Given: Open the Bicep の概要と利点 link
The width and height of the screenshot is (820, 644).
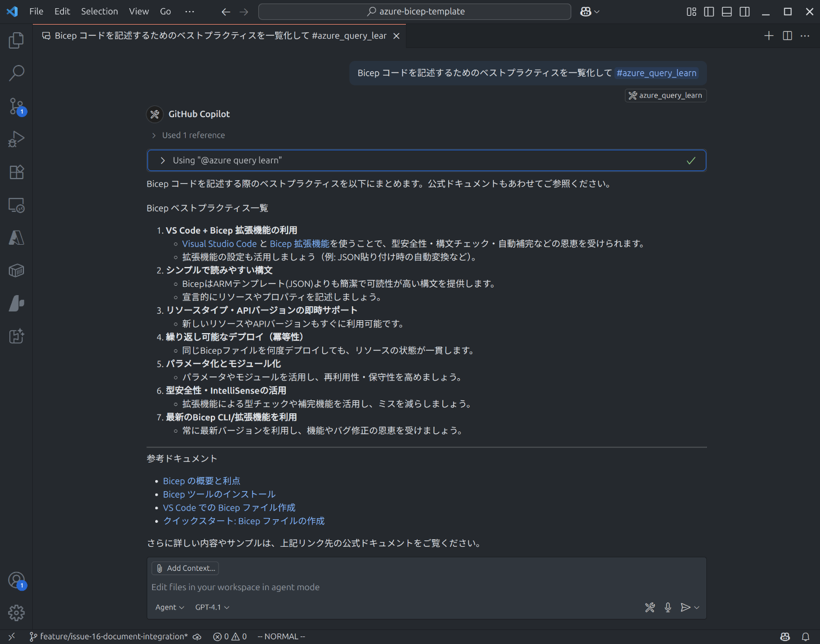Looking at the screenshot, I should pos(201,481).
